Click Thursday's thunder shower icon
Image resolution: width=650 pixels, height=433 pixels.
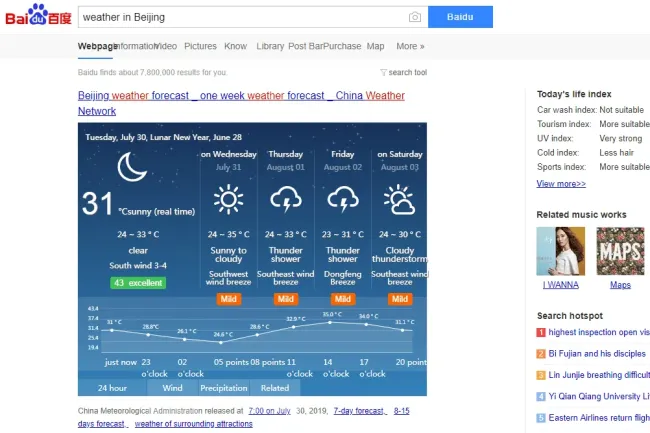[x=285, y=201]
